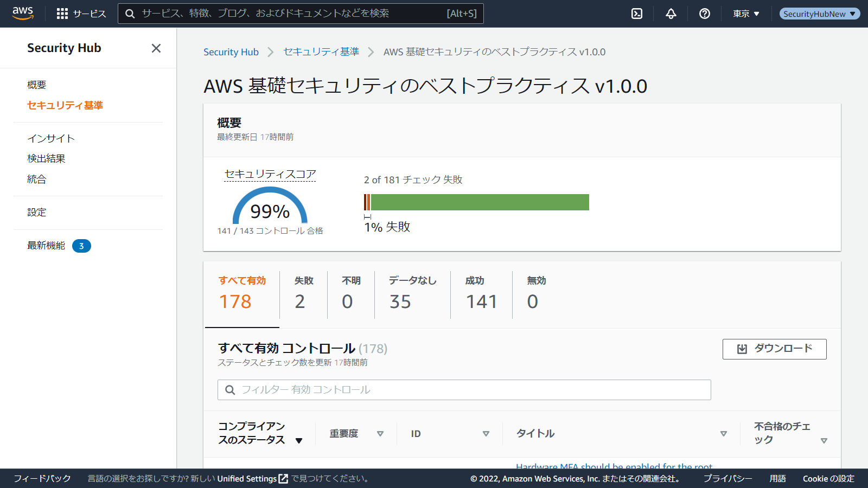Open the notifications bell
The height and width of the screenshot is (488, 868).
671,14
